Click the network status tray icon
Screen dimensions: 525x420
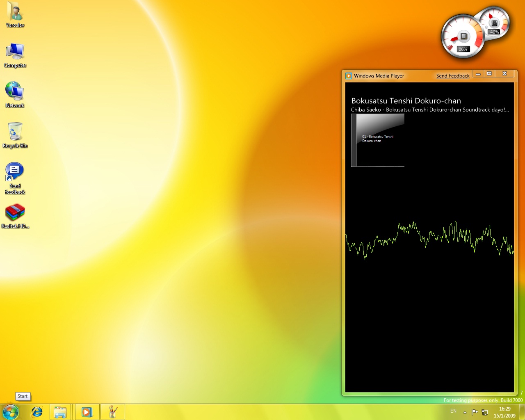[x=485, y=412]
